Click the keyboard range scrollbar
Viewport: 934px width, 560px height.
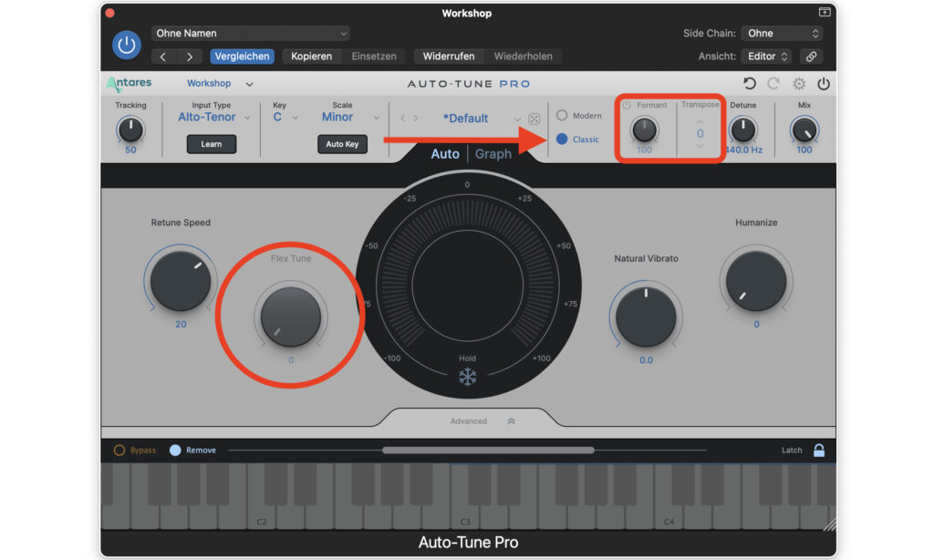(489, 451)
